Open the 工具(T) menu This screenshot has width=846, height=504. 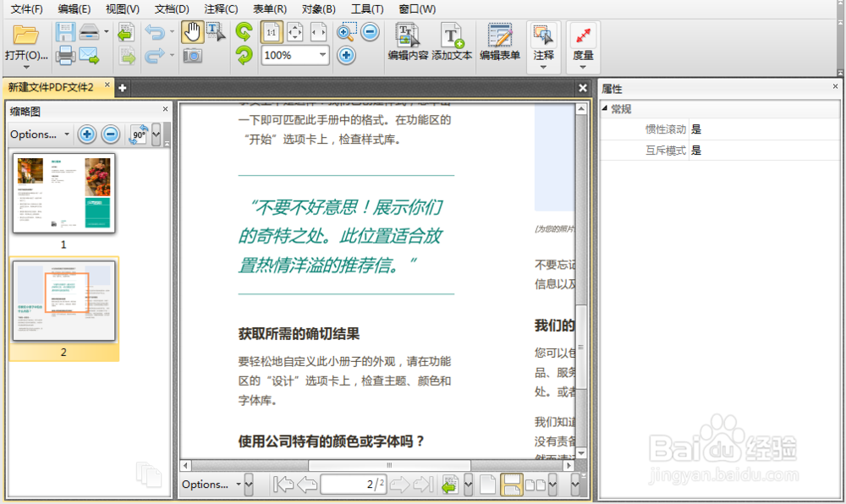(367, 9)
